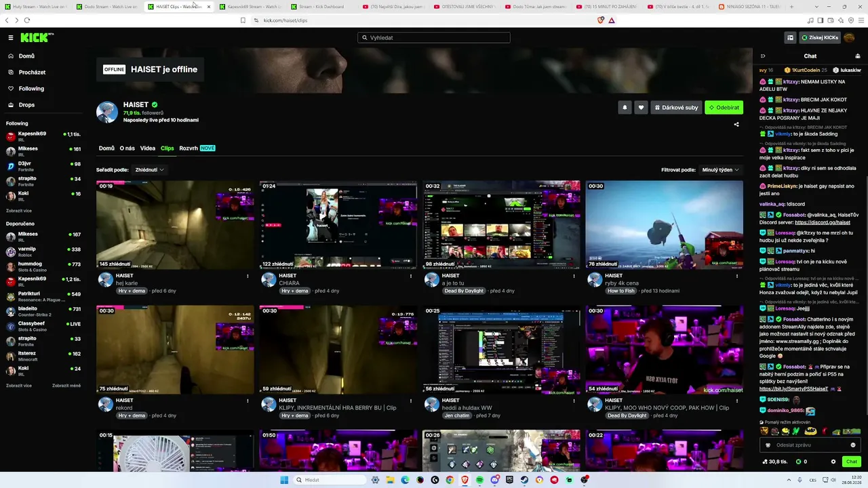The height and width of the screenshot is (488, 868).
Task: Click the Following heart icon in sidebar
Action: 11,89
